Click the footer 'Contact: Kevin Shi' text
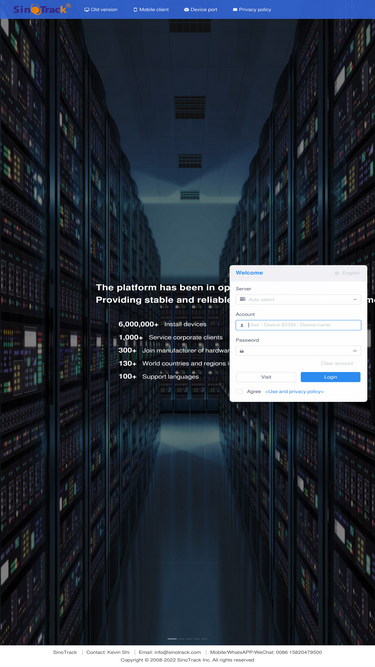Screen dimensions: 375x667 (108, 652)
